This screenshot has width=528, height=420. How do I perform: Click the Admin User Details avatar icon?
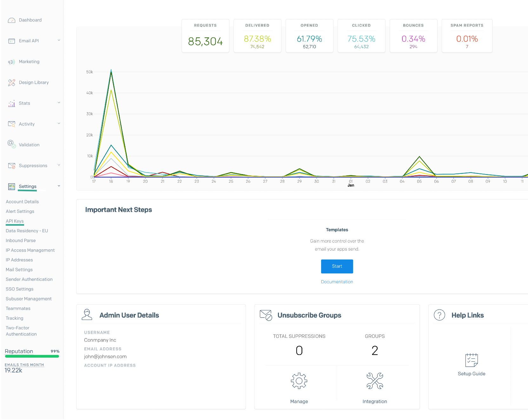coord(87,315)
